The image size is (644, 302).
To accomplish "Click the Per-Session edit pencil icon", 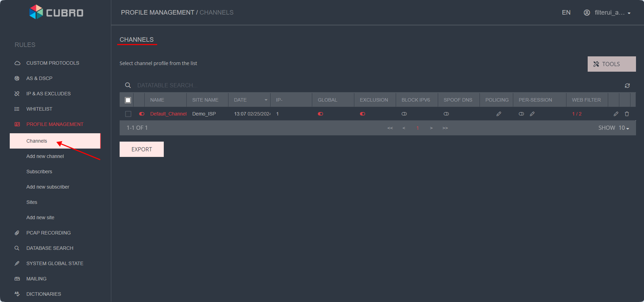I will 532,114.
